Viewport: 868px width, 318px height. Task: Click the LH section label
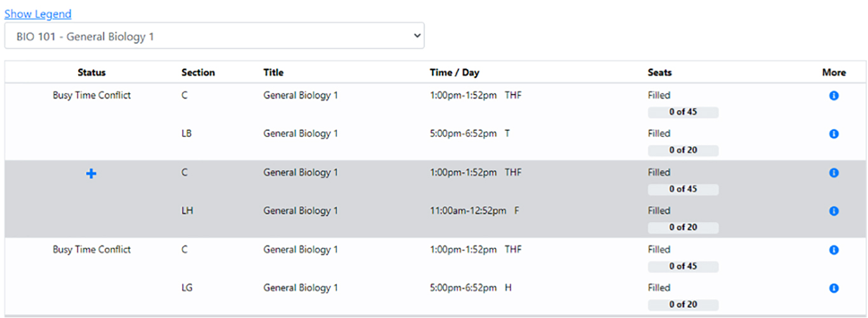(187, 211)
